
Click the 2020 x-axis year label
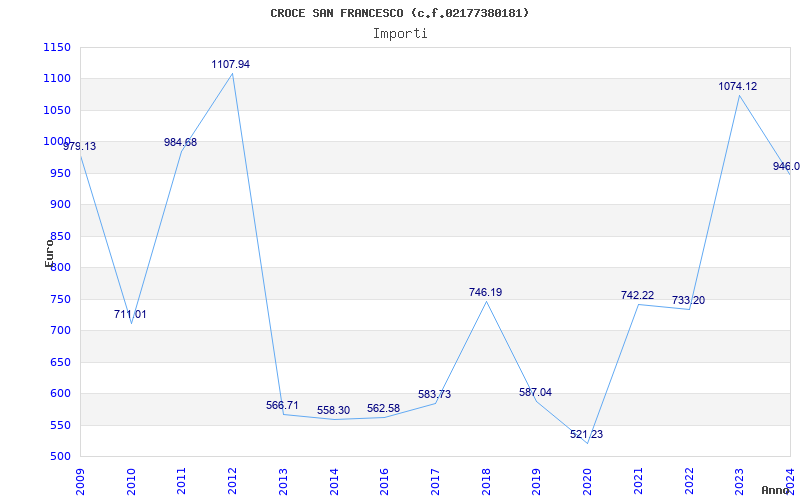tap(587, 481)
